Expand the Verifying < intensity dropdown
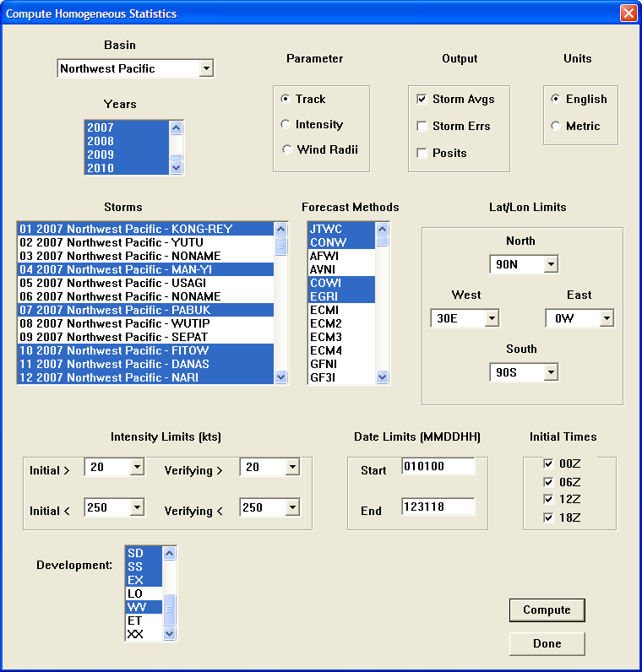The width and height of the screenshot is (642, 672). 292,507
